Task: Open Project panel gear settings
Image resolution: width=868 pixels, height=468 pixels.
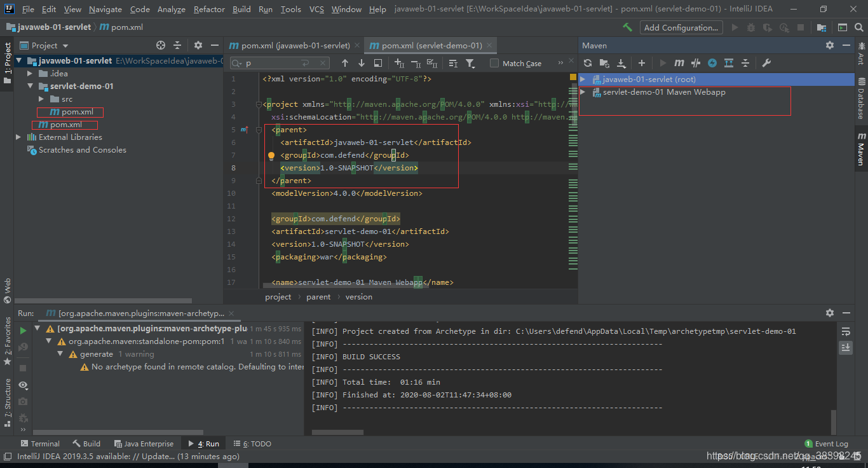Action: click(198, 45)
